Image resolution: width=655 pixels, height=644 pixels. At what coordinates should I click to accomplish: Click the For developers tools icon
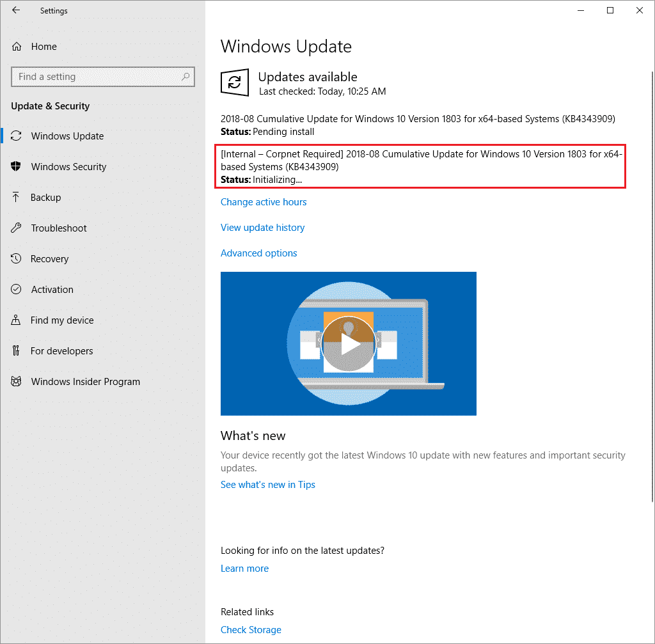click(16, 350)
